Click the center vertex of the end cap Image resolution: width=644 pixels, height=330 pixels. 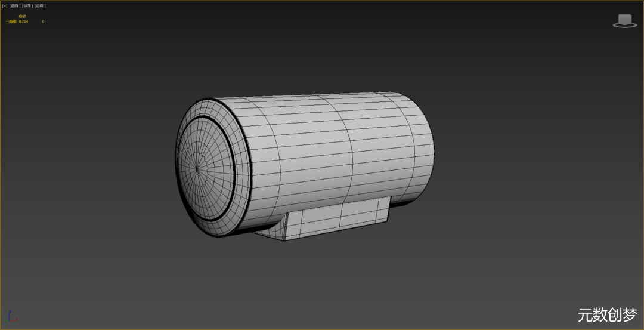tap(197, 168)
